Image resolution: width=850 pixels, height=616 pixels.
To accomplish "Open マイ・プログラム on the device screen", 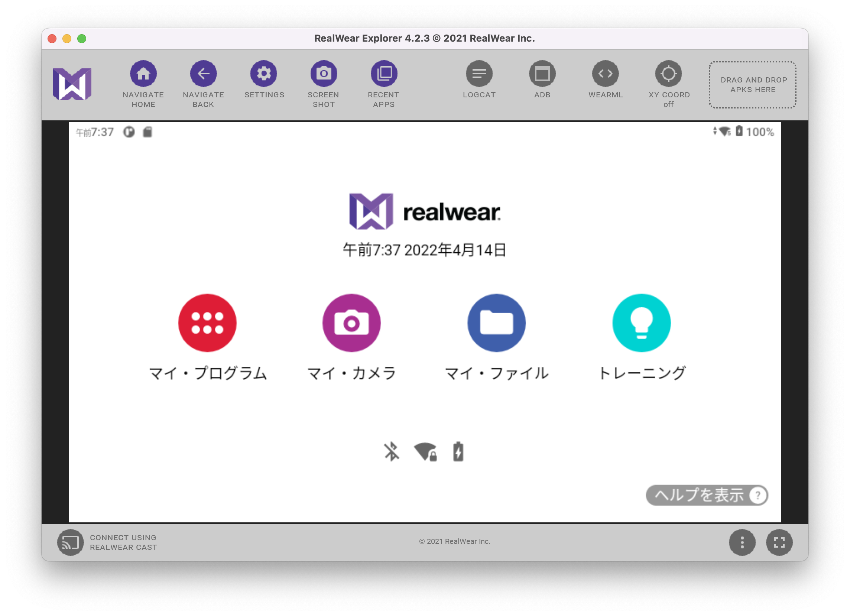I will click(207, 323).
